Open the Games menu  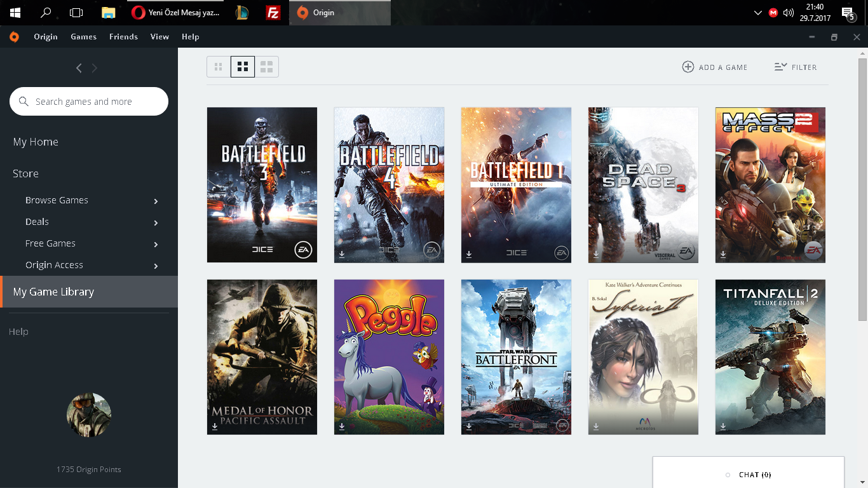point(84,37)
